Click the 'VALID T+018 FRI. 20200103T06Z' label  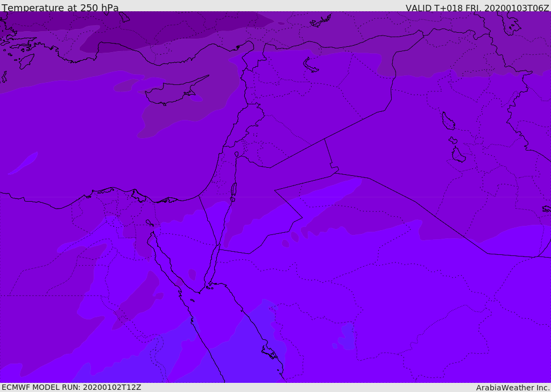point(477,8)
